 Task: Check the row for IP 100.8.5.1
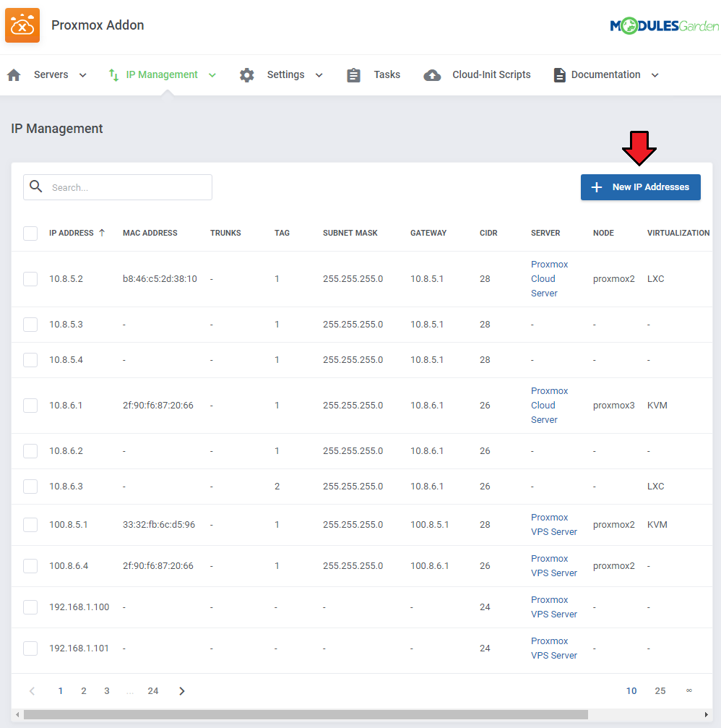30,525
